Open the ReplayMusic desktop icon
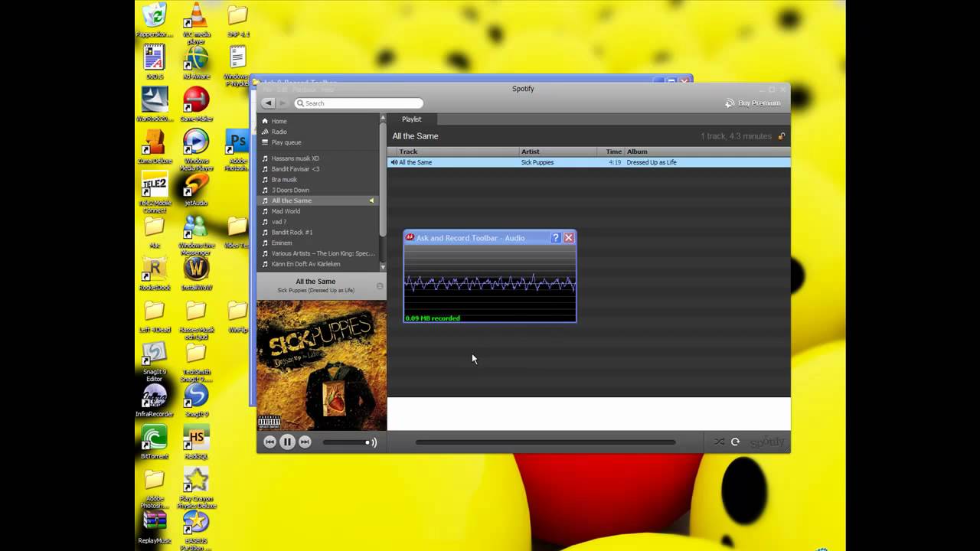 pos(154,526)
